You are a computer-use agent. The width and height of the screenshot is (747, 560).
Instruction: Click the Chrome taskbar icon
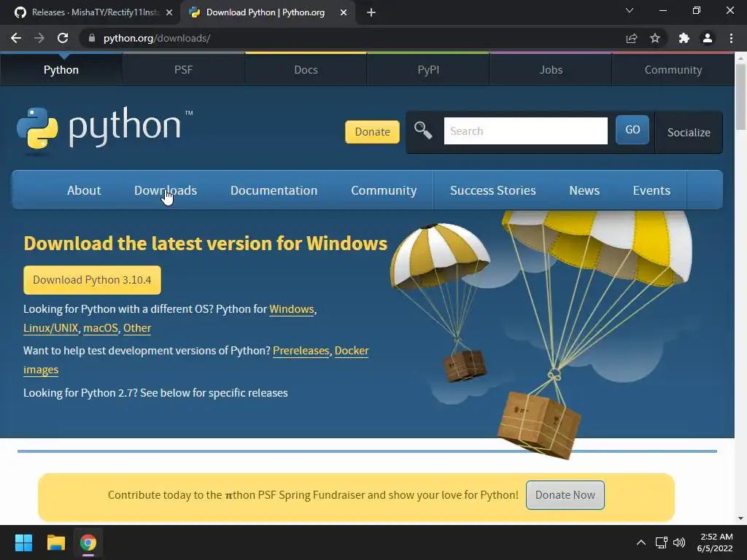[88, 542]
